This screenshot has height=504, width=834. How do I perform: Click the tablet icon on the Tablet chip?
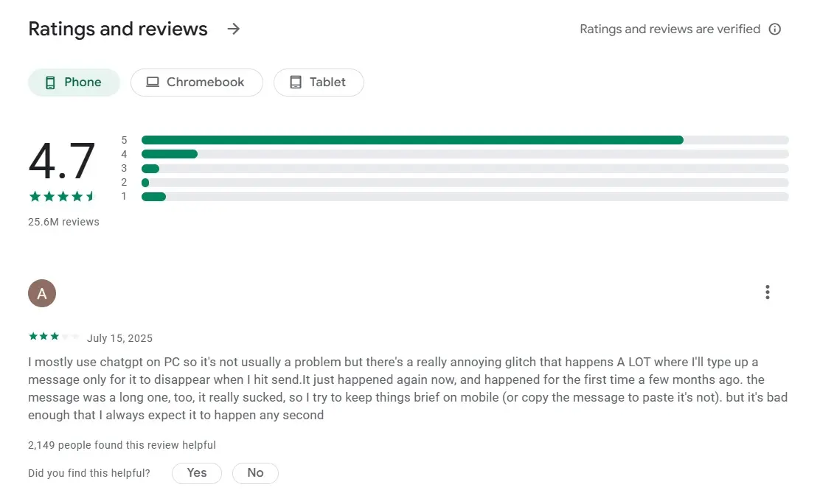pyautogui.click(x=297, y=82)
